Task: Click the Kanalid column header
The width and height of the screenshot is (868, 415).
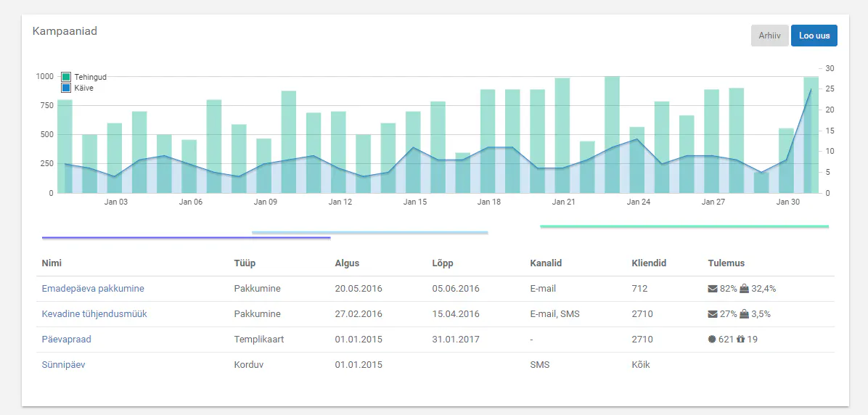Action: (546, 263)
